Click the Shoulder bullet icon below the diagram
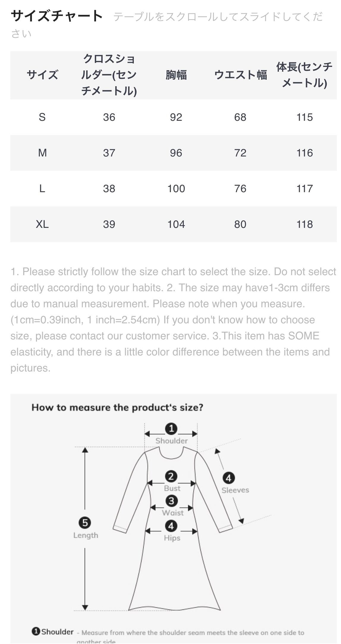The height and width of the screenshot is (644, 341). coord(36,631)
